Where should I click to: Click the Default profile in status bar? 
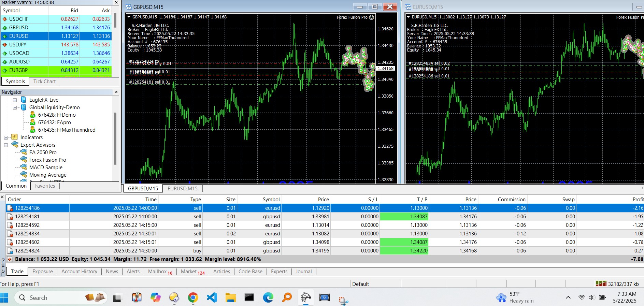tap(360, 284)
